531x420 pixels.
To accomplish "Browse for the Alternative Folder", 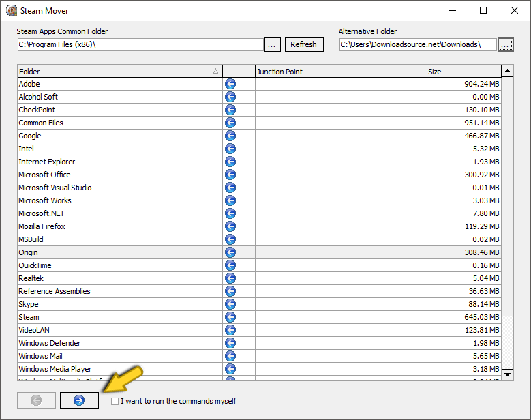I will point(506,44).
